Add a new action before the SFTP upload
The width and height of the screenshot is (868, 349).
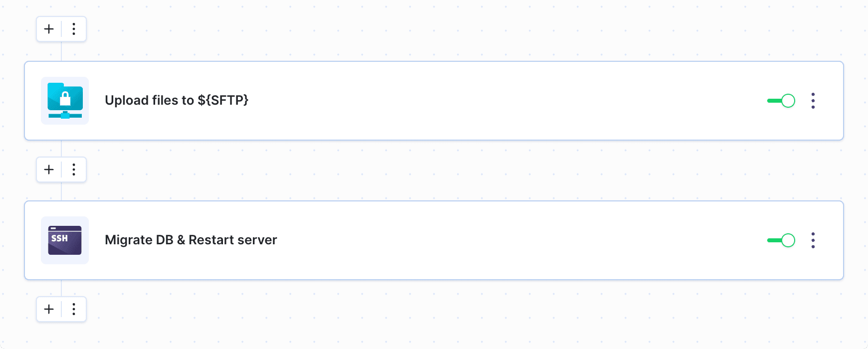[x=48, y=29]
